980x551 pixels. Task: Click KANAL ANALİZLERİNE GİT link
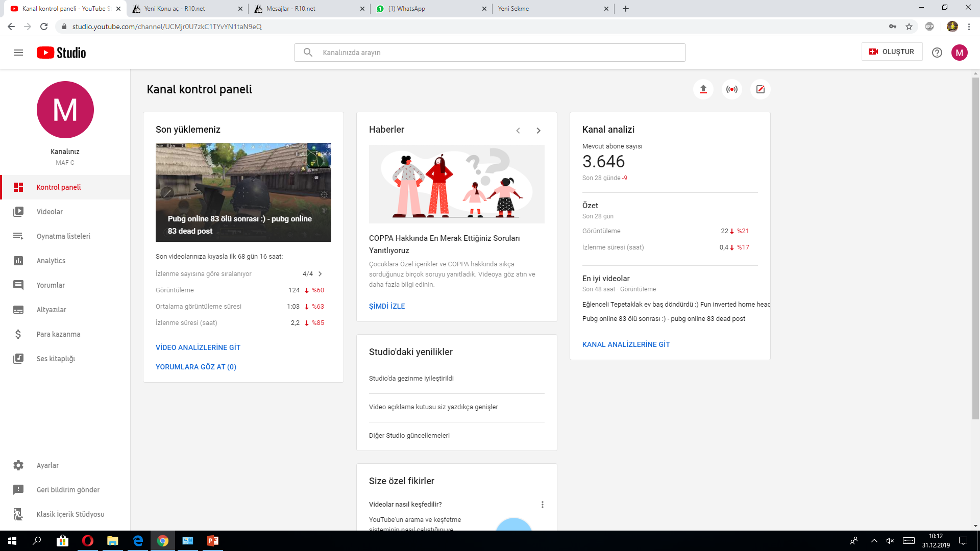(626, 344)
